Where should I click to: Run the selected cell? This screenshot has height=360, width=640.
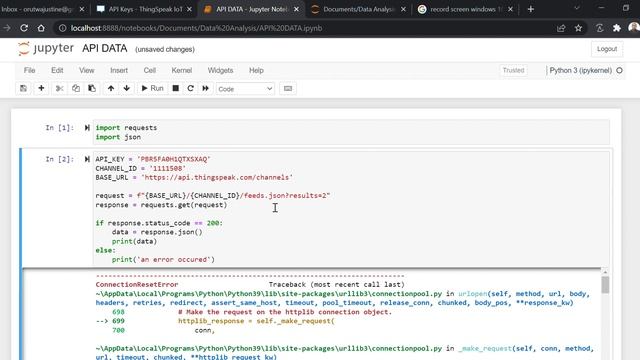[x=152, y=89]
